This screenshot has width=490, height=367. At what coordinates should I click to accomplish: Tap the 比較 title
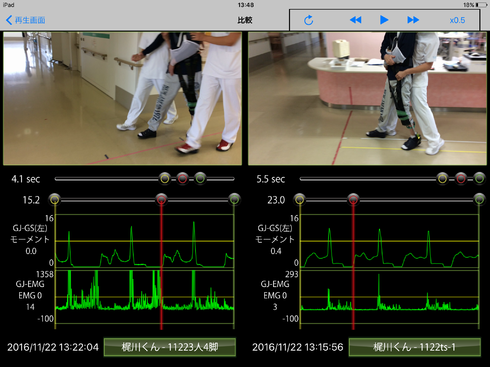point(245,20)
